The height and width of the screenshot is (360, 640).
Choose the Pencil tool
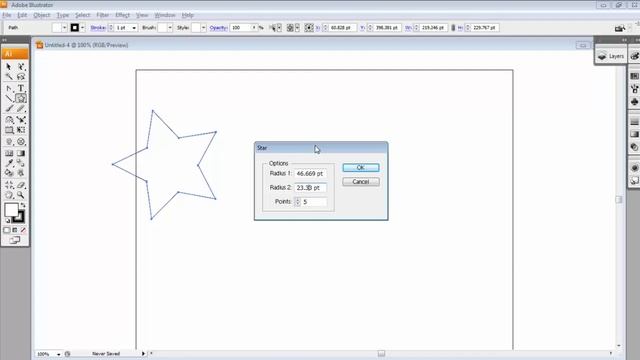pos(21,109)
